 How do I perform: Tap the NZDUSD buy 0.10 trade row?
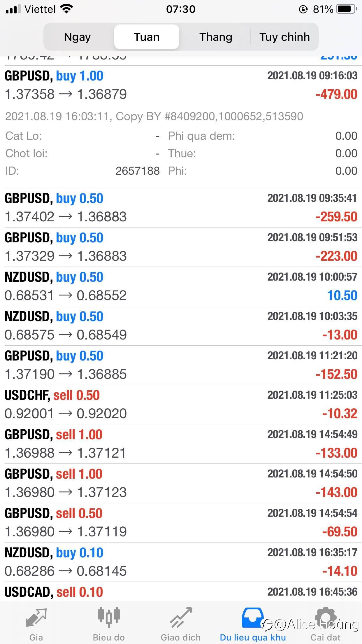181,562
